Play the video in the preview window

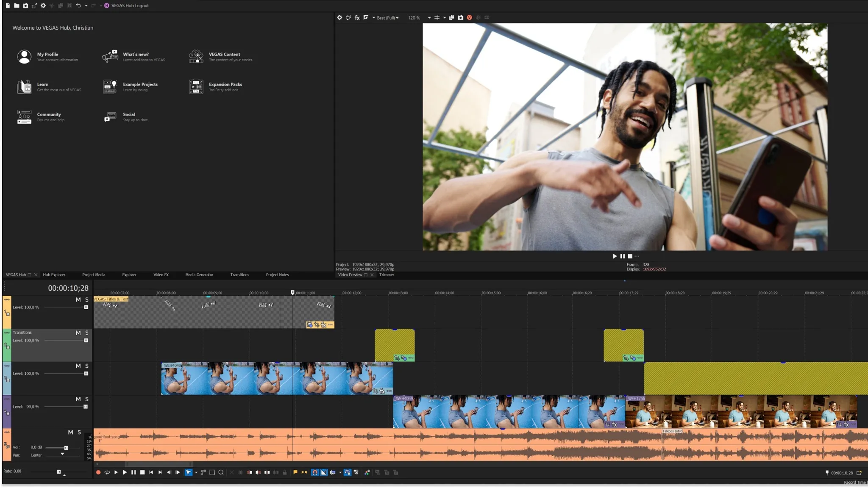[x=615, y=256]
